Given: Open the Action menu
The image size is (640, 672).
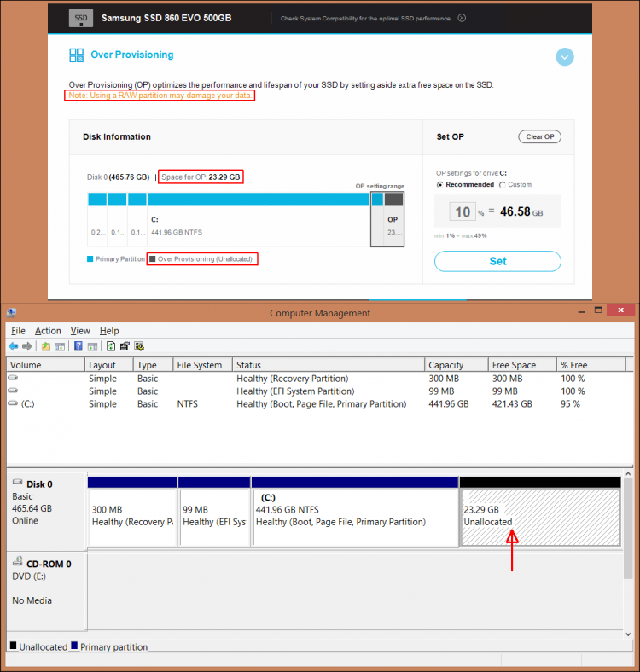Looking at the screenshot, I should pos(48,331).
